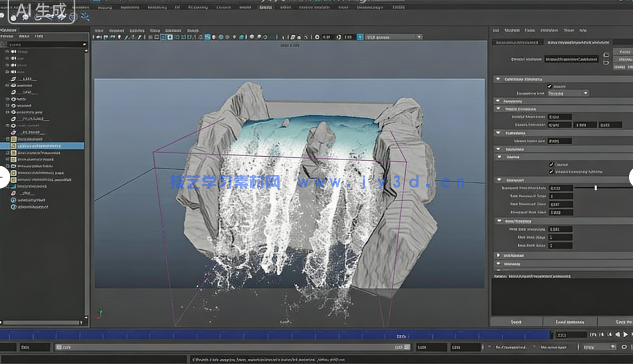Click the Load Attributes button at the bottom right
The height and width of the screenshot is (364, 633).
[x=570, y=321]
